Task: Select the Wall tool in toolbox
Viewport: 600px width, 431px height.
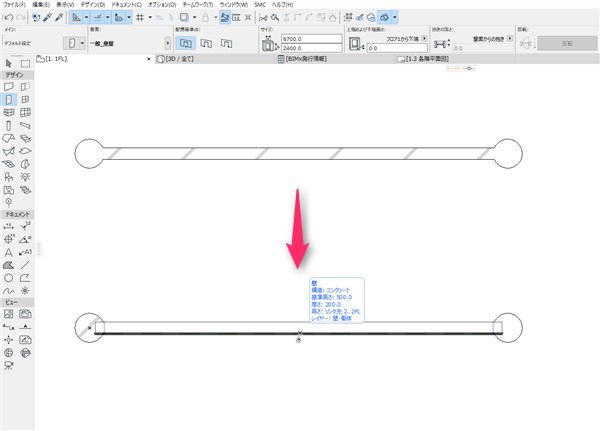Action: point(9,87)
